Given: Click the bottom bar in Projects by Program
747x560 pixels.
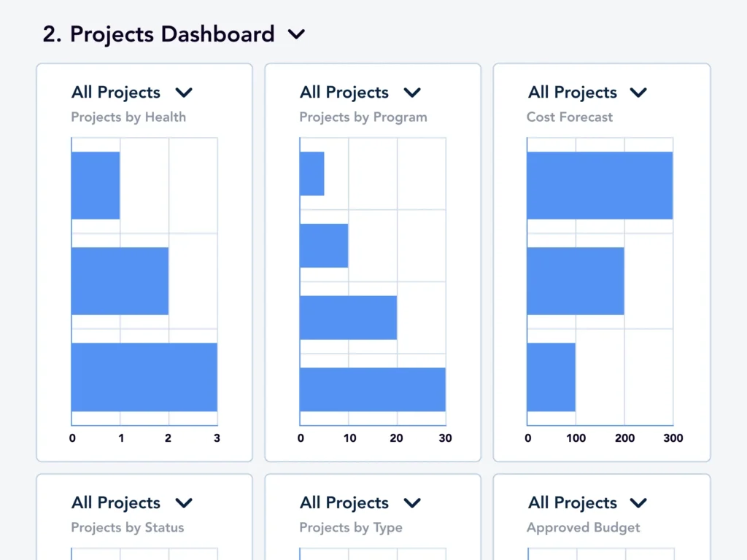Looking at the screenshot, I should pyautogui.click(x=372, y=389).
